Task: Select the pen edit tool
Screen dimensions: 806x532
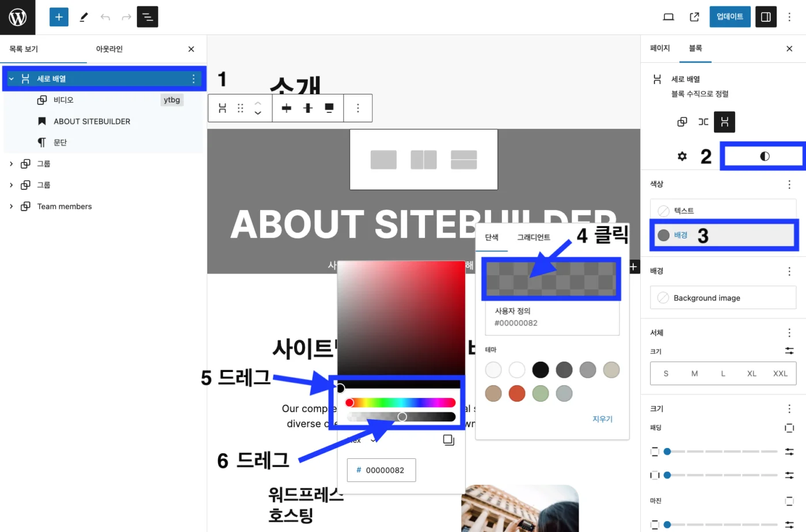Action: coord(83,17)
